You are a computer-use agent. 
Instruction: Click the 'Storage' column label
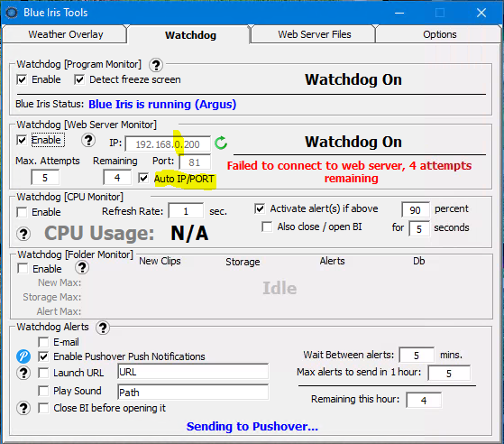243,262
